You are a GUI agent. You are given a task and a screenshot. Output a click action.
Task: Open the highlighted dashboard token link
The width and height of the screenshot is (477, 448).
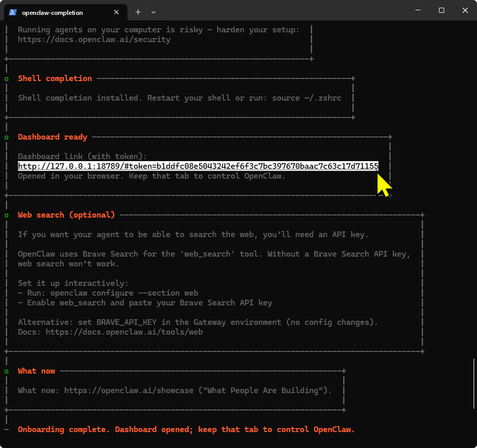pos(198,166)
